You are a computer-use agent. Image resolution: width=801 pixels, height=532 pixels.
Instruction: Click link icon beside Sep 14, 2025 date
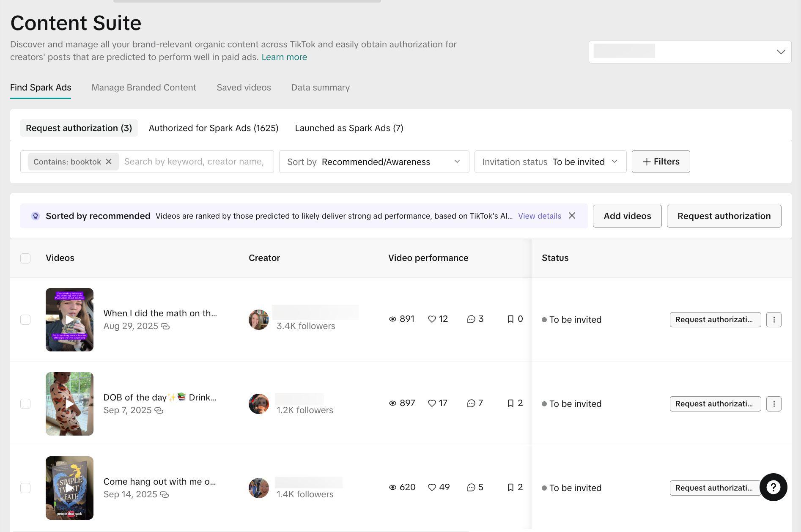[165, 495]
